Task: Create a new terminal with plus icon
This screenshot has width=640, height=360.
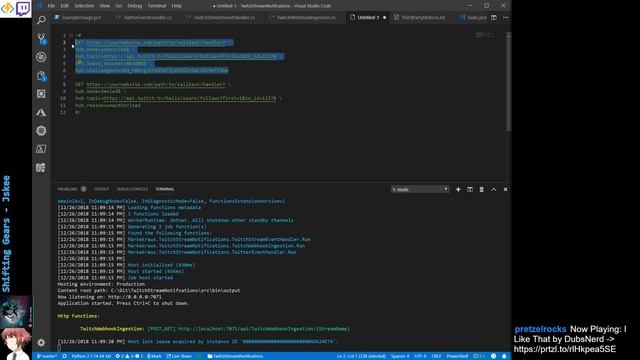Action: 458,189
